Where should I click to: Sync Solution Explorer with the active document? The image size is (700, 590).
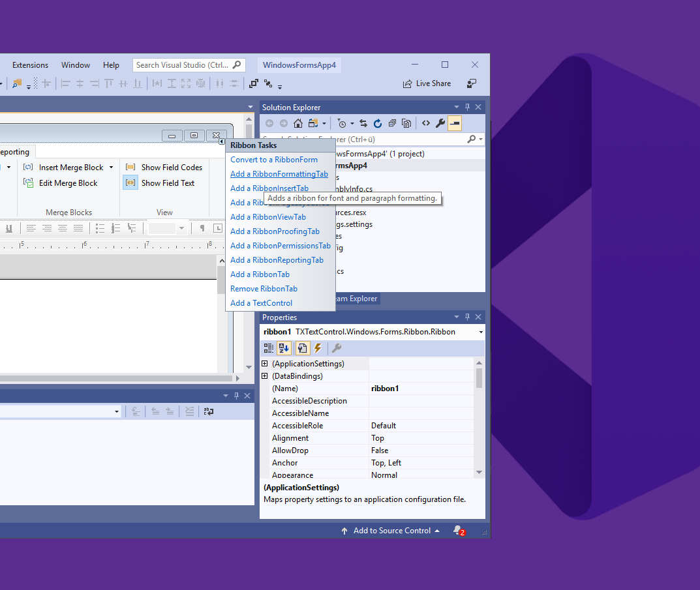[363, 123]
